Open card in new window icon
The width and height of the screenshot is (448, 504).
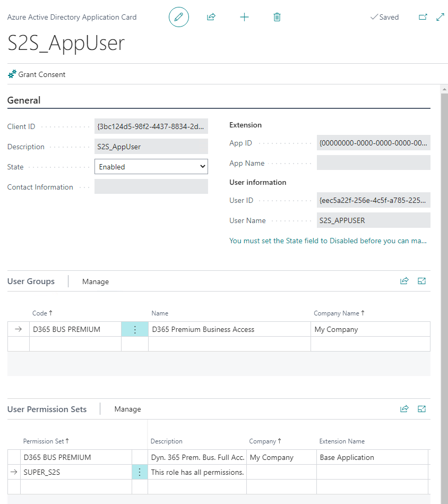423,17
